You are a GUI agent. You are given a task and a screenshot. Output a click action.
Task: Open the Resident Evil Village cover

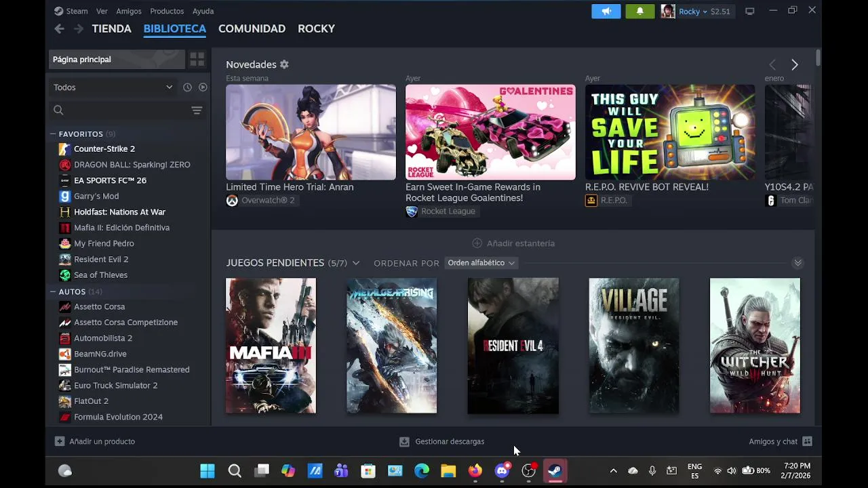[x=633, y=346]
